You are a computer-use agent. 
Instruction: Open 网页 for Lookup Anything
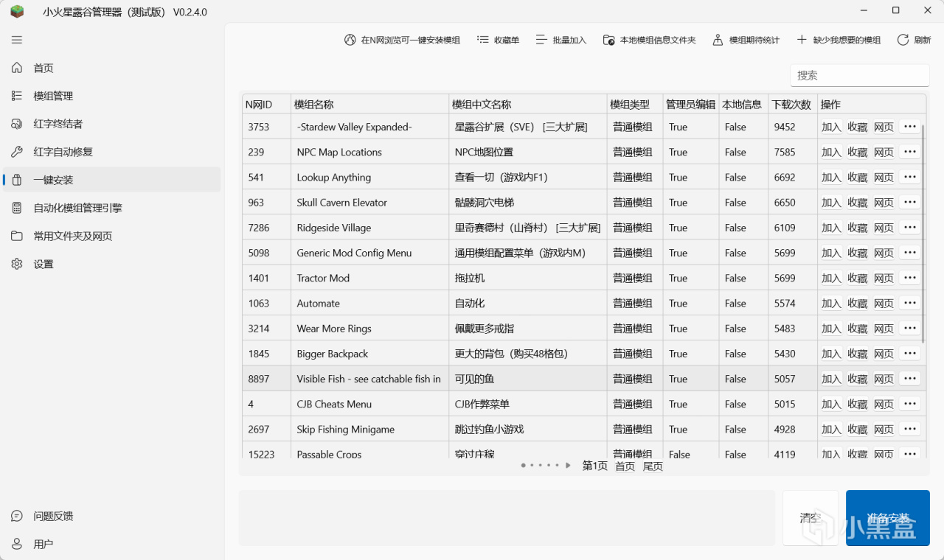(884, 177)
